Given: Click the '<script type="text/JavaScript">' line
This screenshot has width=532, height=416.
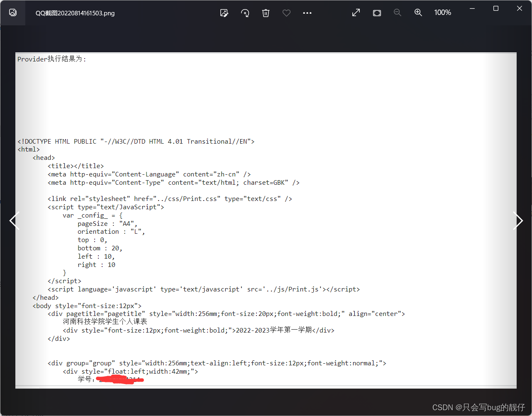Looking at the screenshot, I should pyautogui.click(x=106, y=207).
